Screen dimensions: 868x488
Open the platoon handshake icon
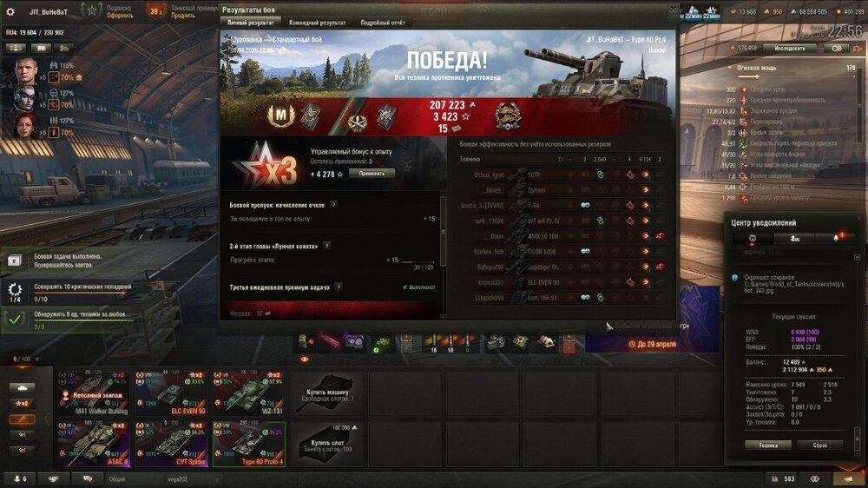[53, 478]
